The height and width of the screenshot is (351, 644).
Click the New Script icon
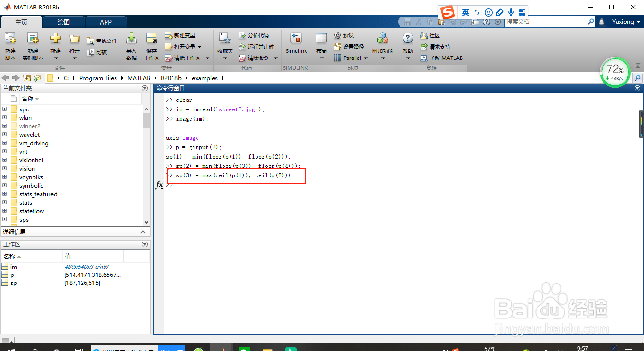tap(10, 46)
